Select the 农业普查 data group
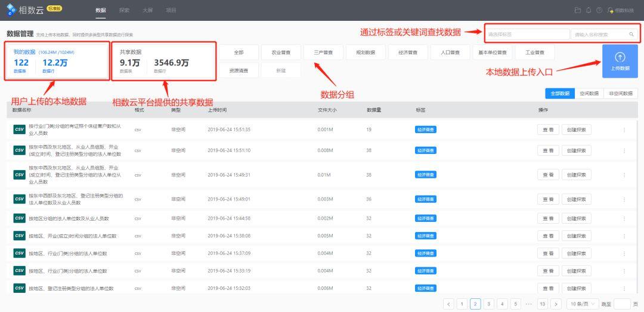The image size is (644, 312). pyautogui.click(x=281, y=52)
